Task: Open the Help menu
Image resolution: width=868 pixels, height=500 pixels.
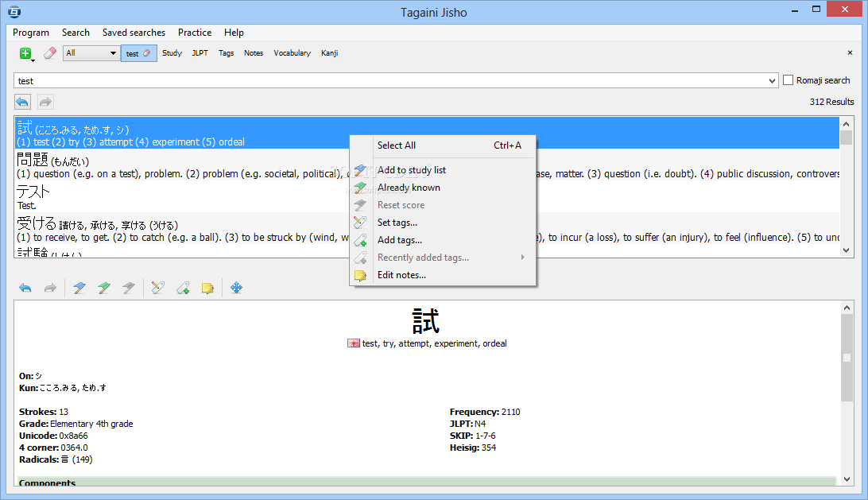Action: pyautogui.click(x=234, y=33)
